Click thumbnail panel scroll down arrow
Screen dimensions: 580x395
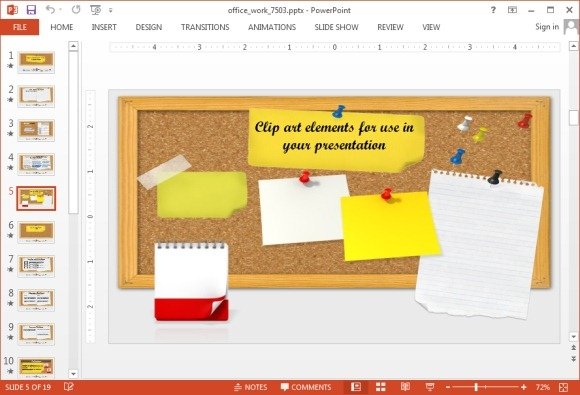click(73, 374)
